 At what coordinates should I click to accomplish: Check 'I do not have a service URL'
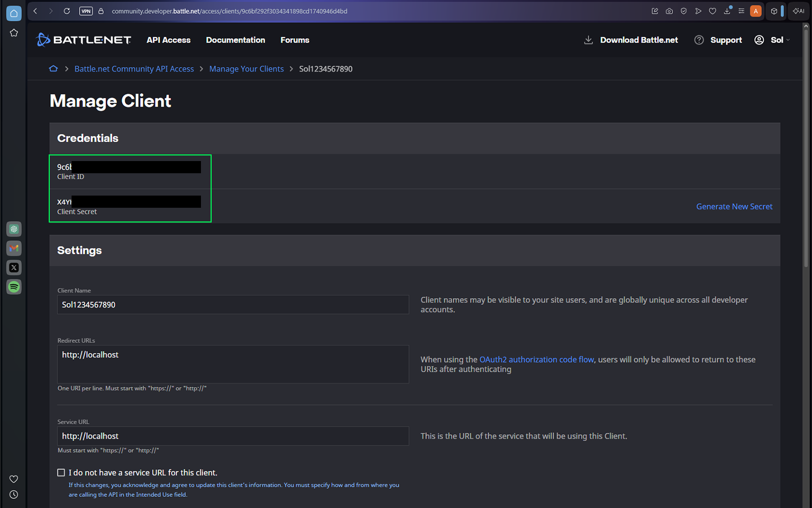pos(61,472)
